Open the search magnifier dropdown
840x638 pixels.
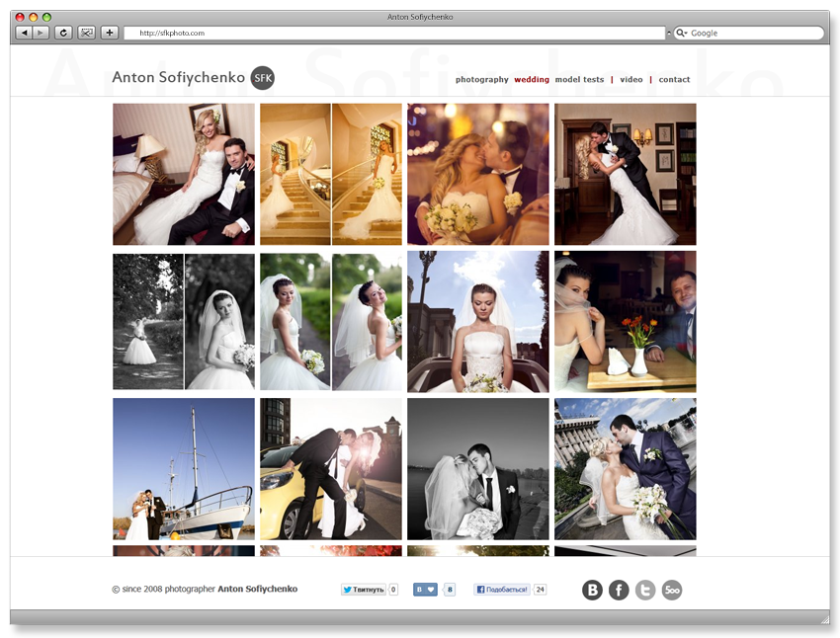[x=682, y=33]
